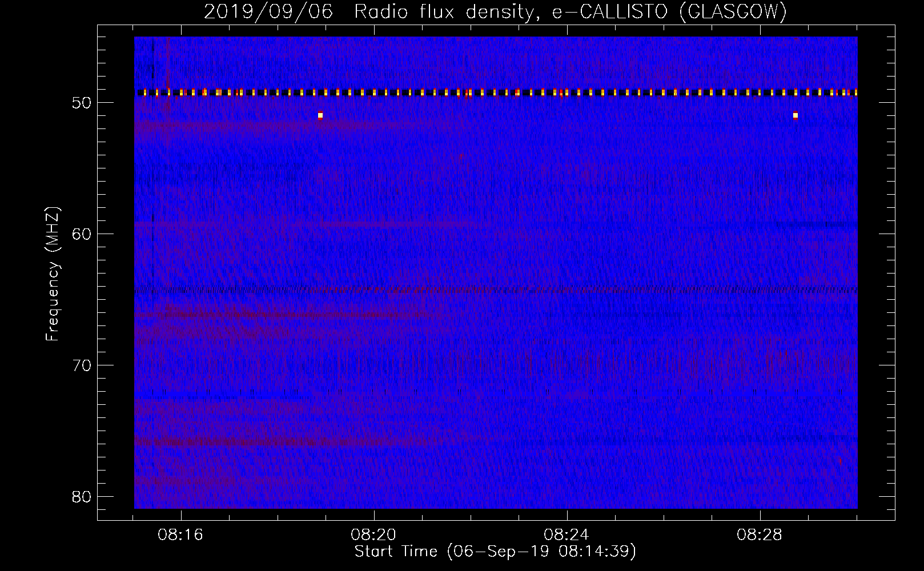924x571 pixels.
Task: Click the 08:20 time tick label
Action: coord(374,535)
